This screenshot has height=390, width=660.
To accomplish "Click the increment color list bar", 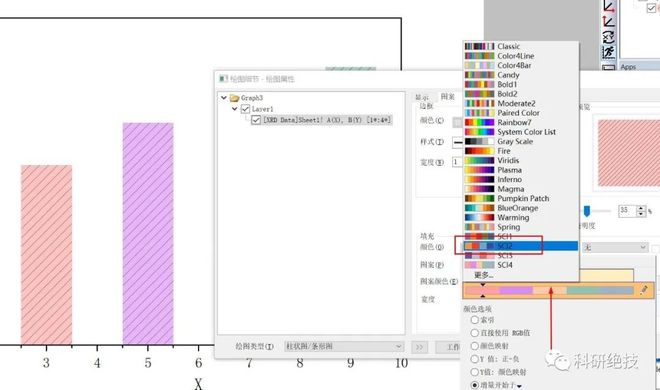I will point(549,290).
